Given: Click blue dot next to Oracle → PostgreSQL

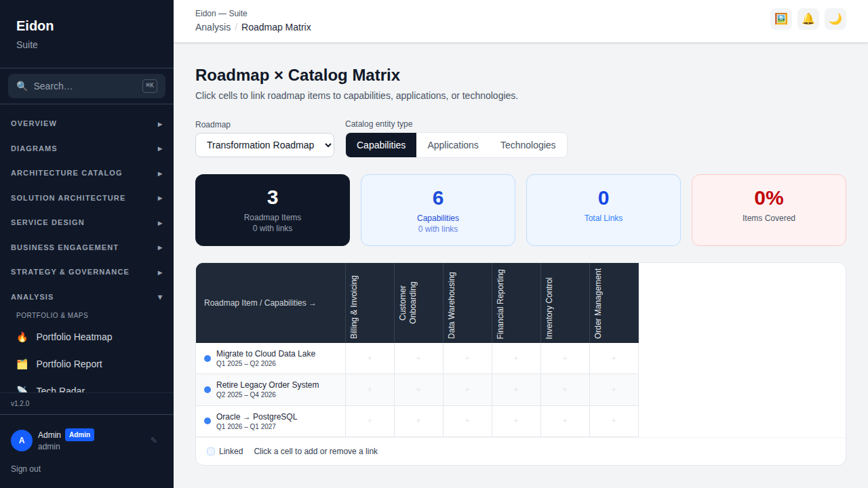Looking at the screenshot, I should (208, 421).
